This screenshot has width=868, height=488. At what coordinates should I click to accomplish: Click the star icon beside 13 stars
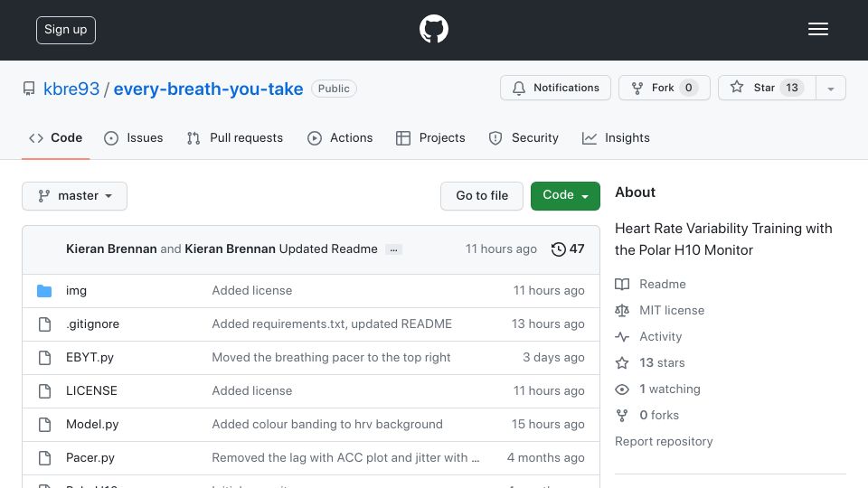click(x=622, y=363)
